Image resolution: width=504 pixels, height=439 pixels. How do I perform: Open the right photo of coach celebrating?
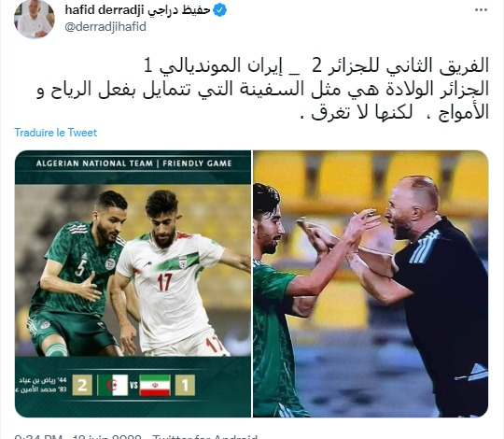371,284
